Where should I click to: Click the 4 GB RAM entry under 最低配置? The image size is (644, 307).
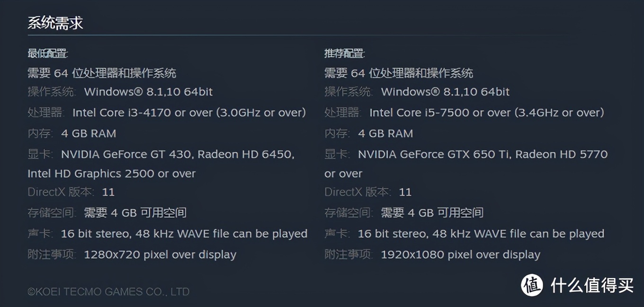point(89,134)
